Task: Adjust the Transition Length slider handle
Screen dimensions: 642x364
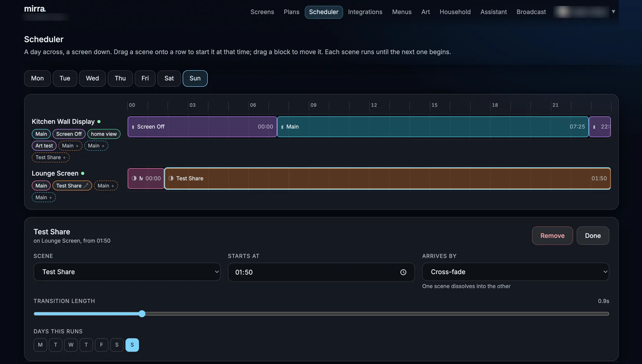Action: pyautogui.click(x=142, y=314)
